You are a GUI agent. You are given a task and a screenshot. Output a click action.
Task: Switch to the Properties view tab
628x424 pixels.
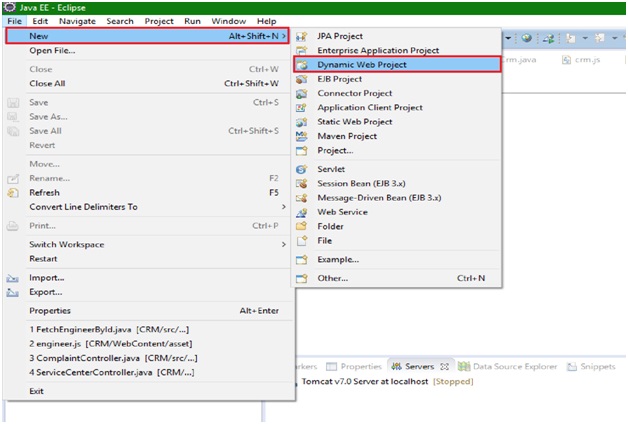354,366
